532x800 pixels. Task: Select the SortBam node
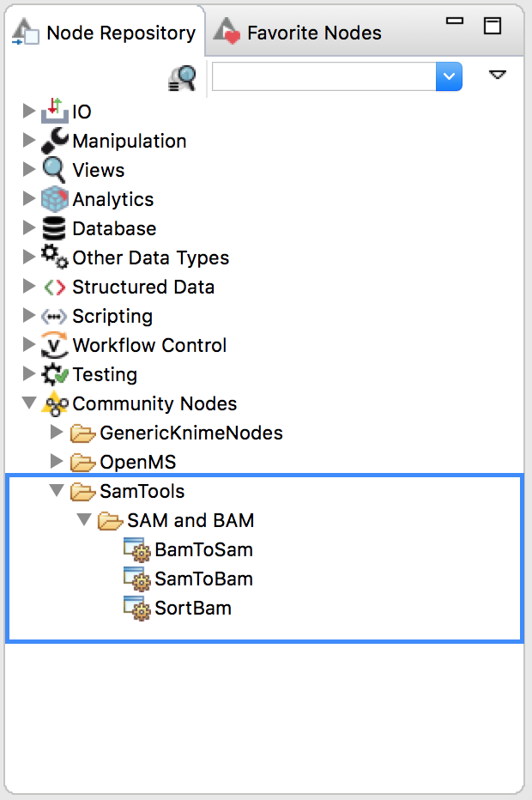coord(192,609)
